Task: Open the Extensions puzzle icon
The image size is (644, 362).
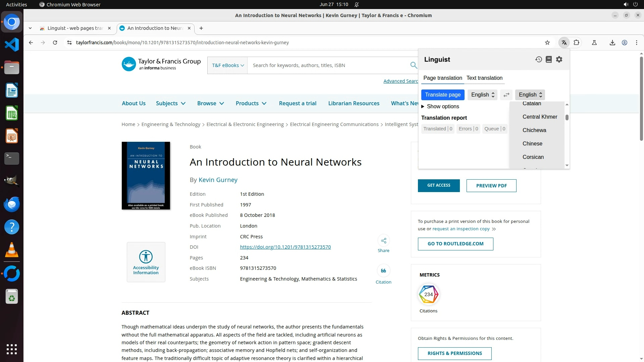Action: (x=577, y=43)
